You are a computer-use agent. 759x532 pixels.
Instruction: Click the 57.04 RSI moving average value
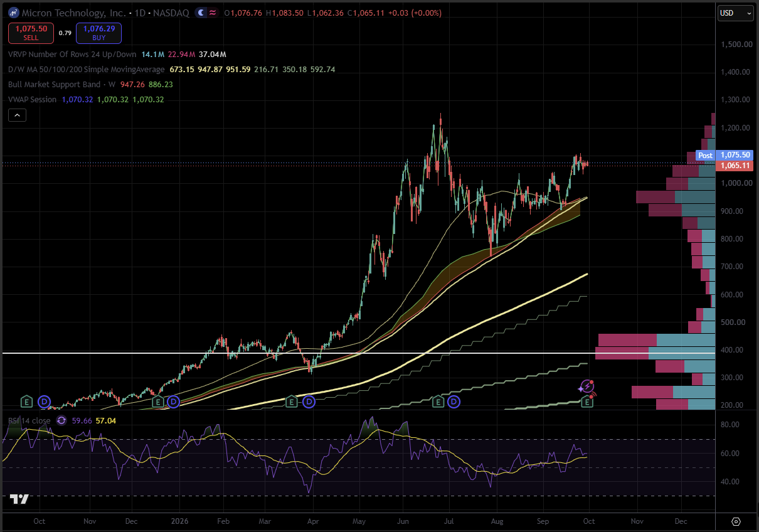(x=105, y=420)
